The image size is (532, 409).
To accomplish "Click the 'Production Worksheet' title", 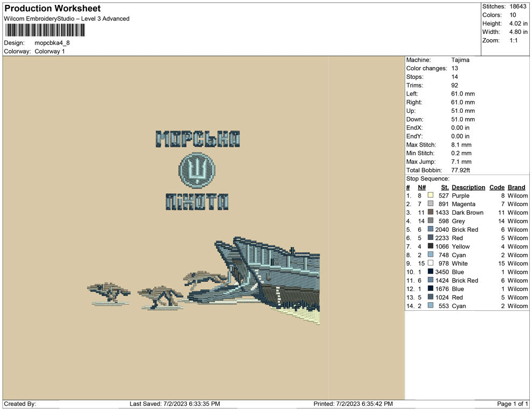I will [53, 8].
